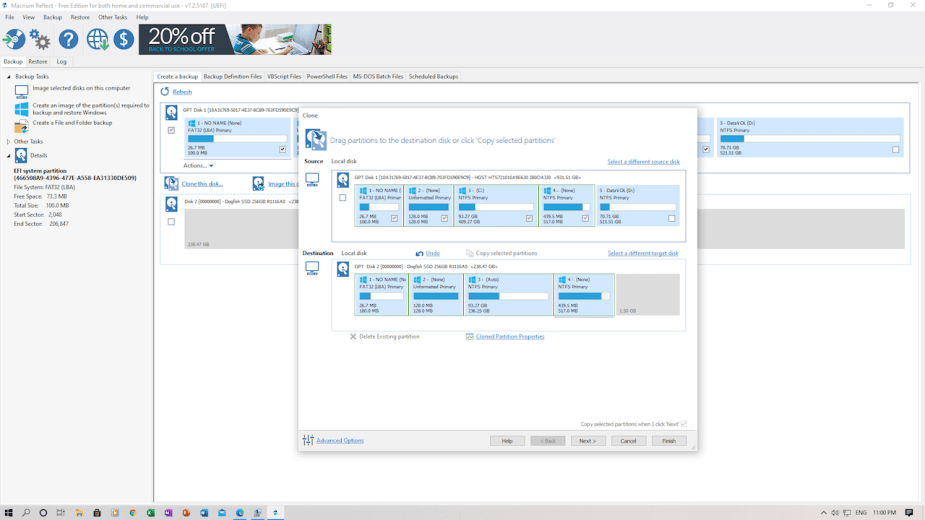925x520 pixels.
Task: Switch to the Scheduled Backups tab
Action: click(433, 76)
